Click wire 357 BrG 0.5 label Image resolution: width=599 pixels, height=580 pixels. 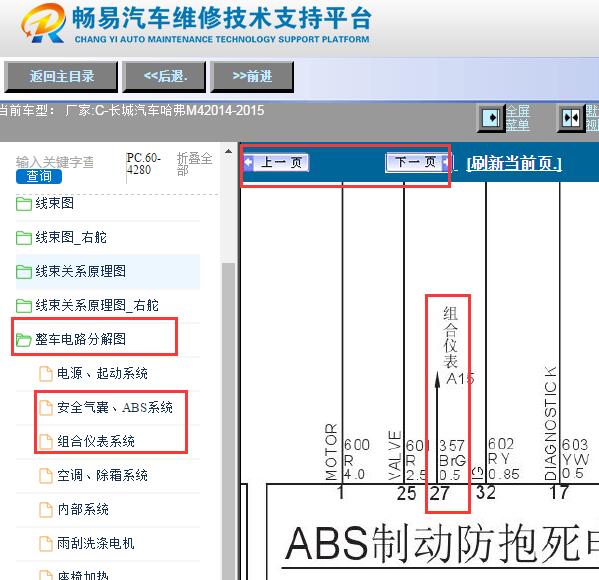(x=452, y=460)
